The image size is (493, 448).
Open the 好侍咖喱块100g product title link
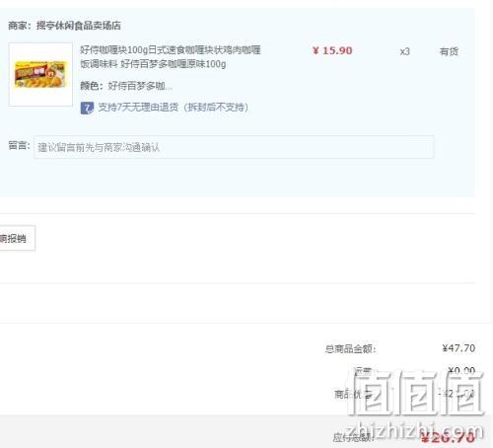pos(171,57)
